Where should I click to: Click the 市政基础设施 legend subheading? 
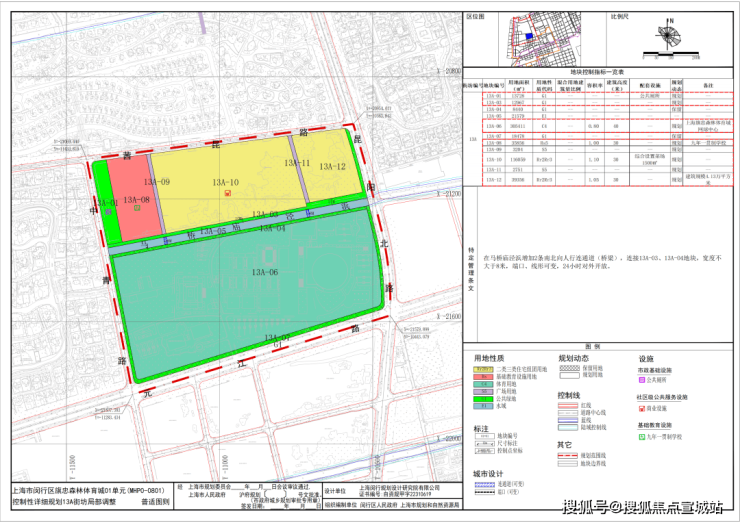[655, 371]
